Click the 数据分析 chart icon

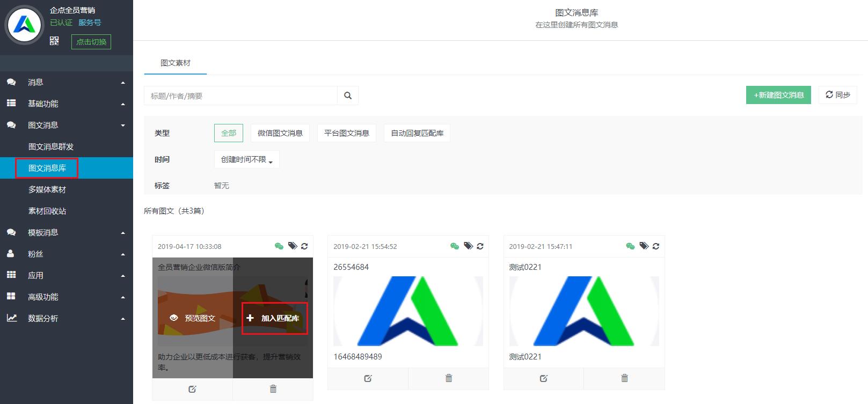pos(11,318)
